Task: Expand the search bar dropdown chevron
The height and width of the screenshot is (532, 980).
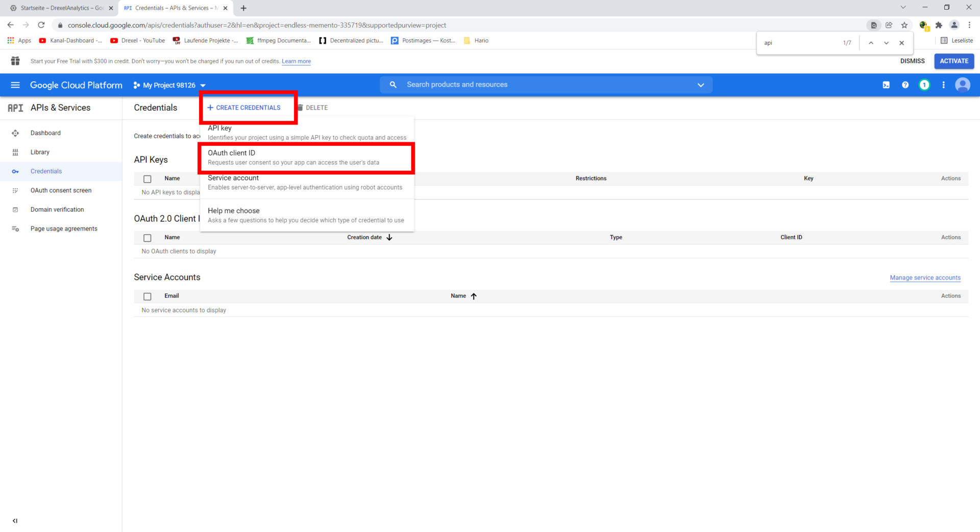Action: pyautogui.click(x=701, y=85)
